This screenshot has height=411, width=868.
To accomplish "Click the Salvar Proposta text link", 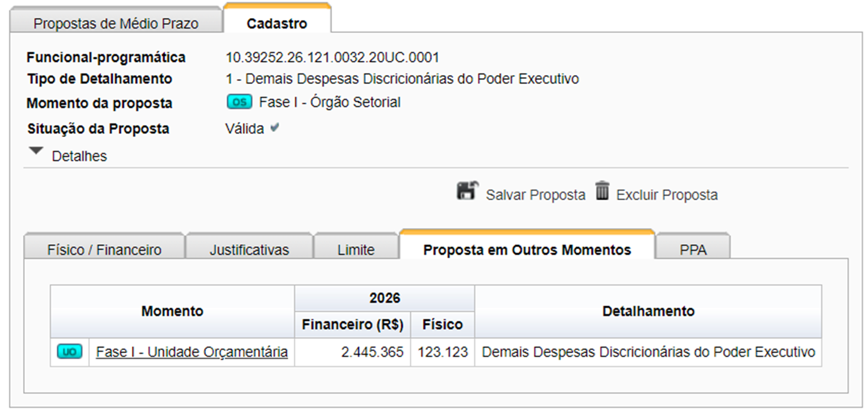I will (x=535, y=195).
